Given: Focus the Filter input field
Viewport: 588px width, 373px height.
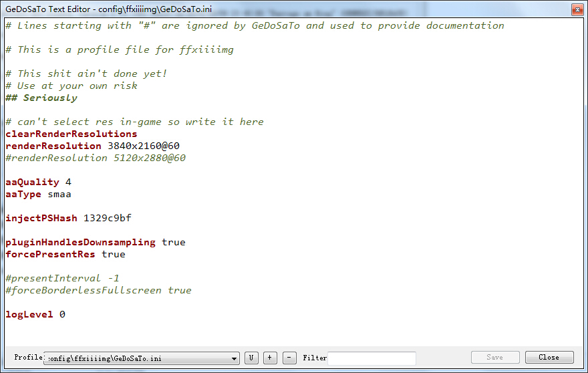Looking at the screenshot, I should [372, 358].
